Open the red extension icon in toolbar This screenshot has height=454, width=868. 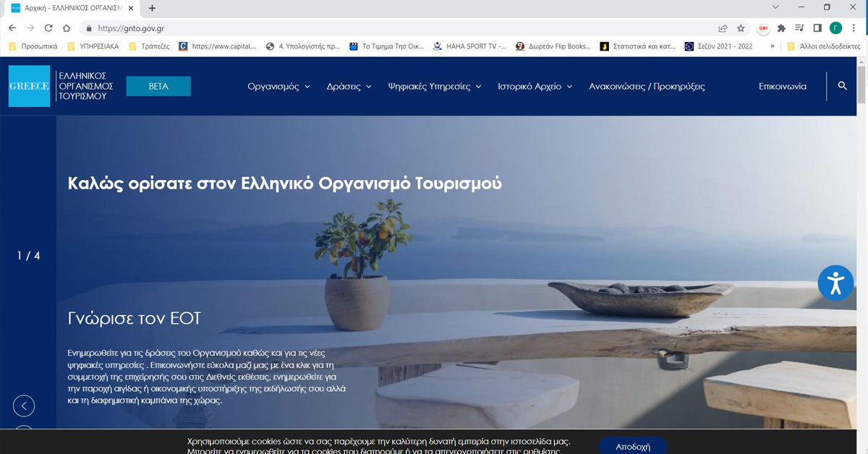pyautogui.click(x=763, y=28)
